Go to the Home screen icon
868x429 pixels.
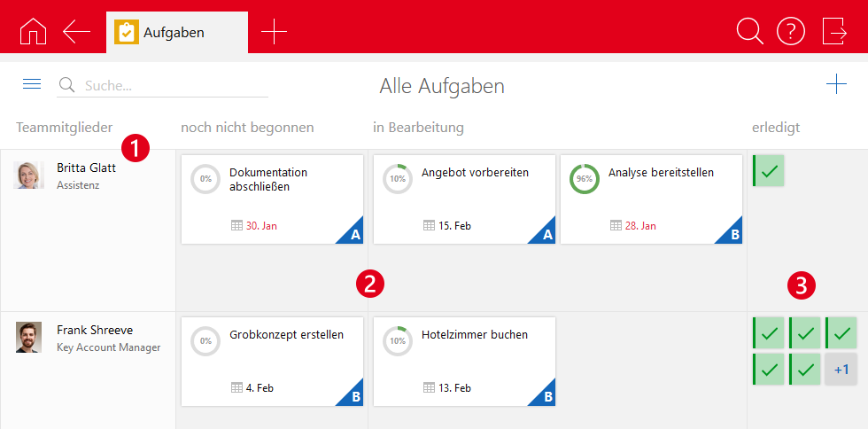click(32, 31)
